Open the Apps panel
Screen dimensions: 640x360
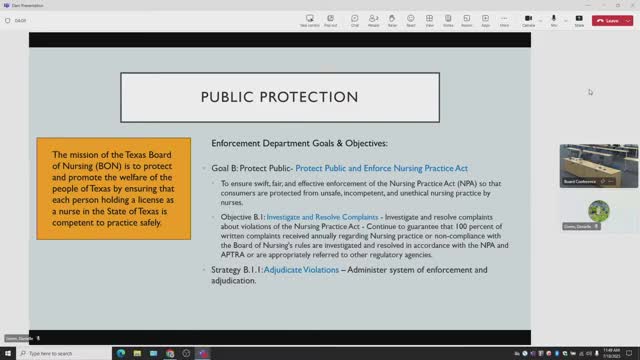[485, 20]
